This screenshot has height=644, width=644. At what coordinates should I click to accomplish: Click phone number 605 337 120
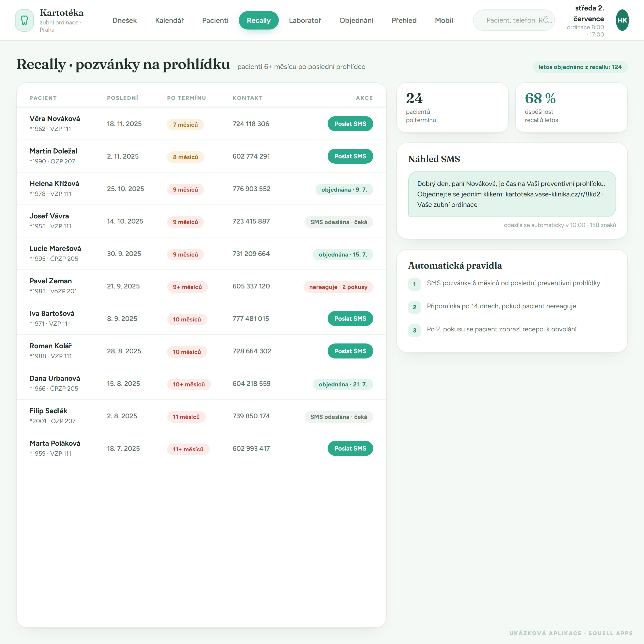click(x=251, y=286)
